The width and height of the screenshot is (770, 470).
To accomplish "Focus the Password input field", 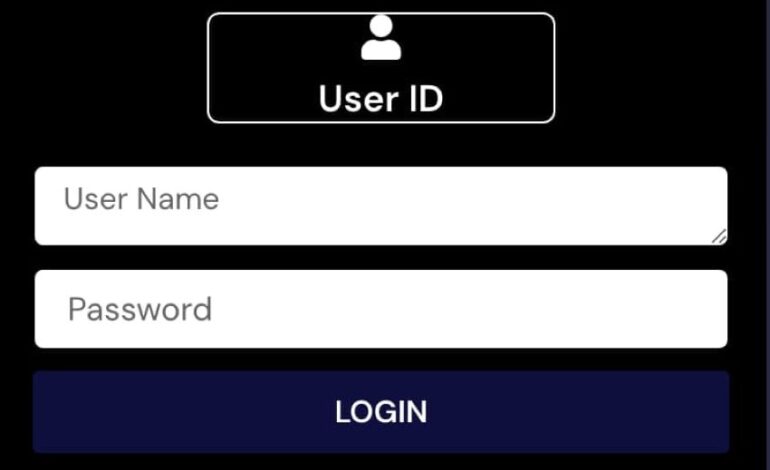I will 381,309.
